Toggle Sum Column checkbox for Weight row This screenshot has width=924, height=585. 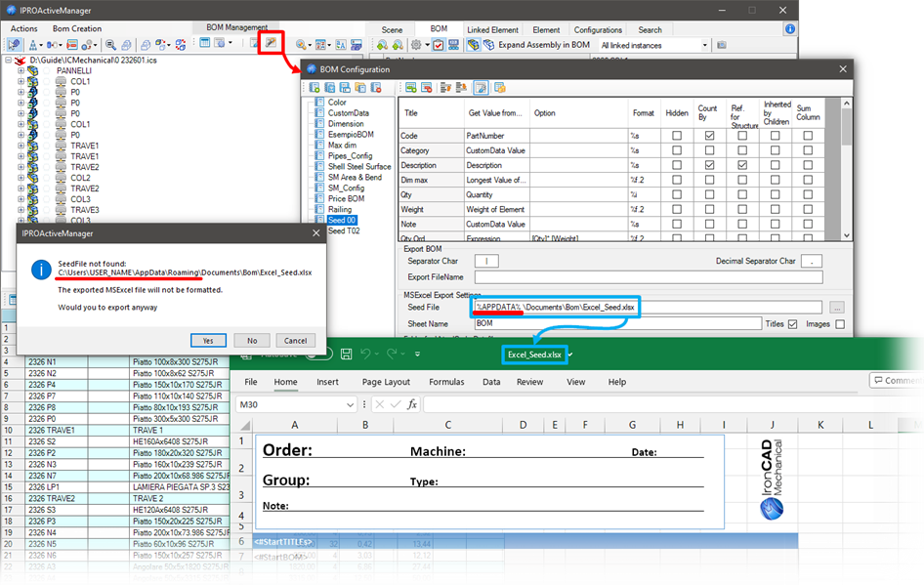point(808,209)
